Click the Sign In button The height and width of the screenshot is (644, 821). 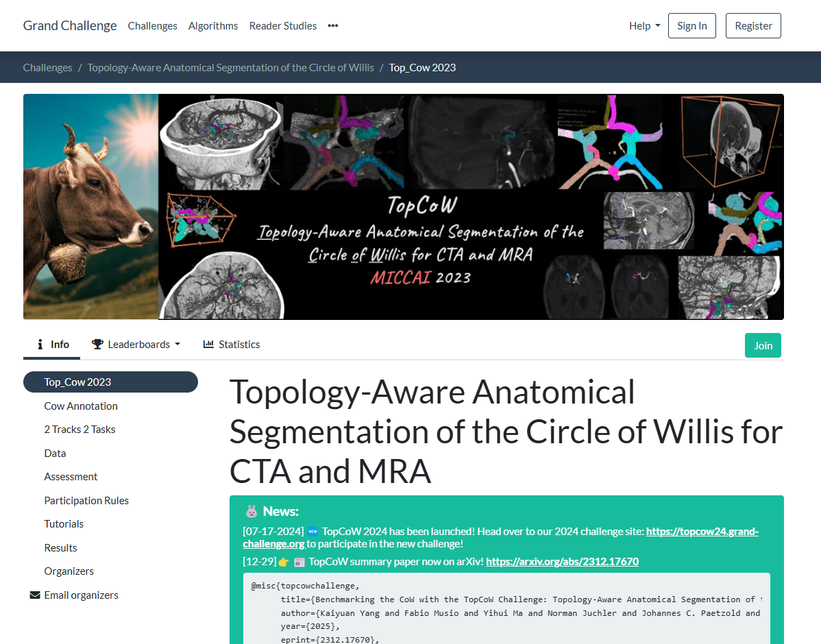point(691,25)
